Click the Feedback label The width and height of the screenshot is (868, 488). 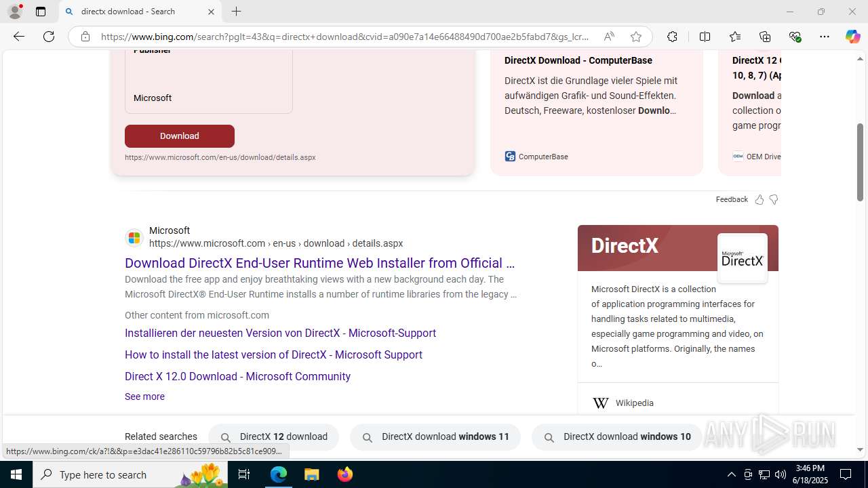coord(732,199)
